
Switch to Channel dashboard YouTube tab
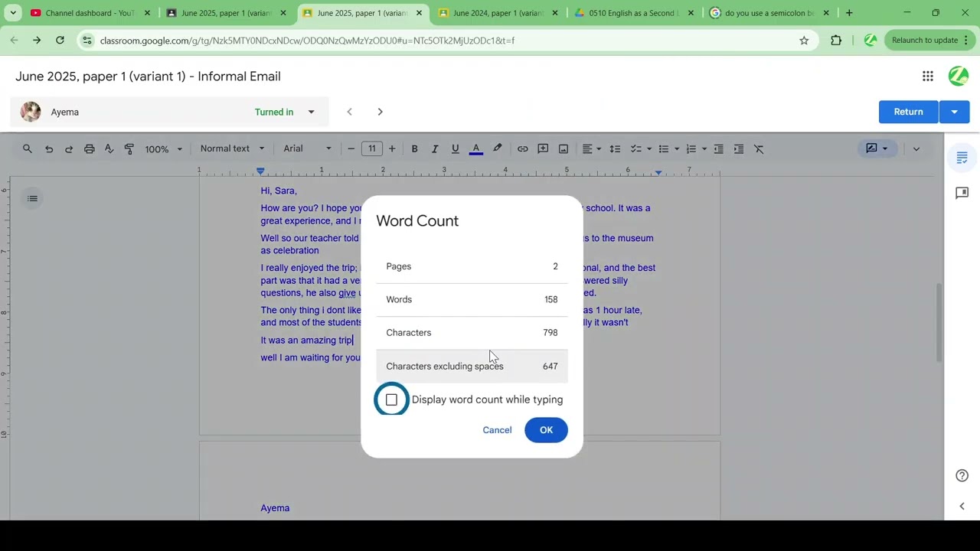90,13
